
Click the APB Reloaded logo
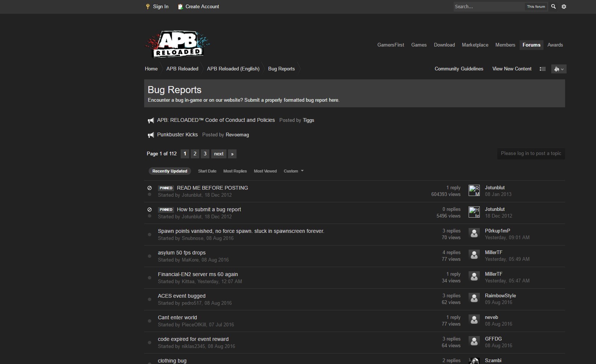(x=177, y=44)
